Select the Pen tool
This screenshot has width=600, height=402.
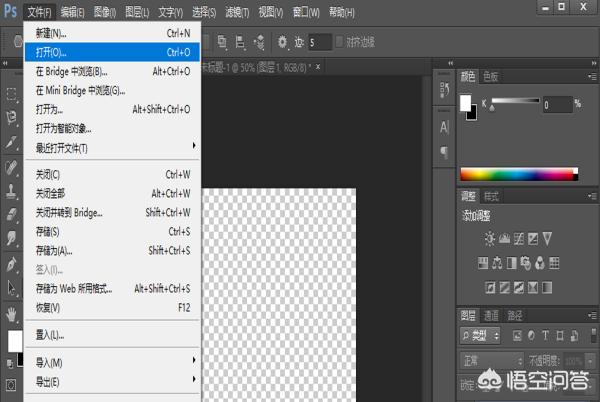pyautogui.click(x=11, y=264)
